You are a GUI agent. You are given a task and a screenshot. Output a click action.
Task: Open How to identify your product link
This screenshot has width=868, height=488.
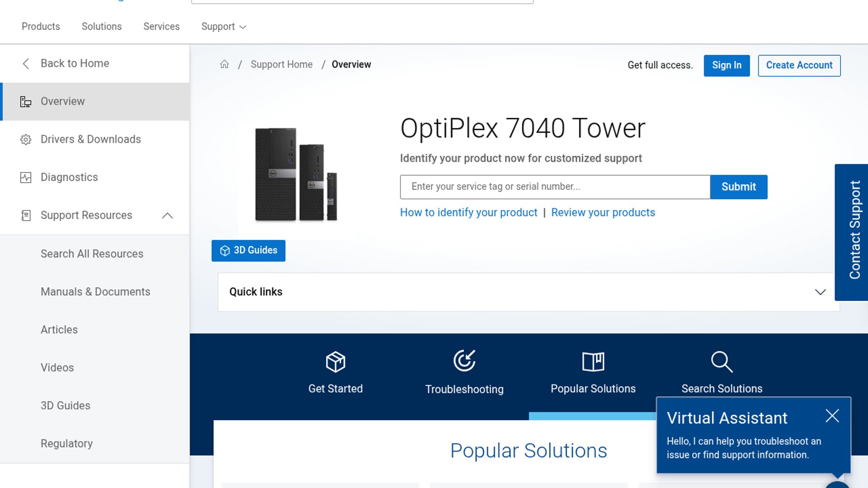tap(468, 212)
